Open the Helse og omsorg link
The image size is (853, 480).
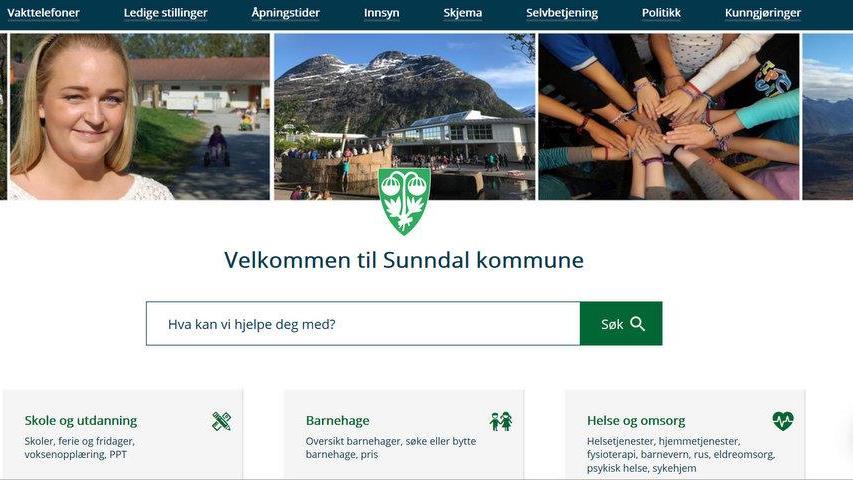click(636, 421)
